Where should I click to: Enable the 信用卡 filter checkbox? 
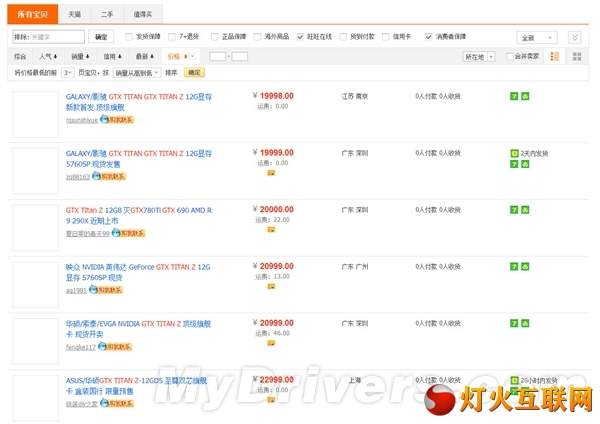[x=386, y=37]
